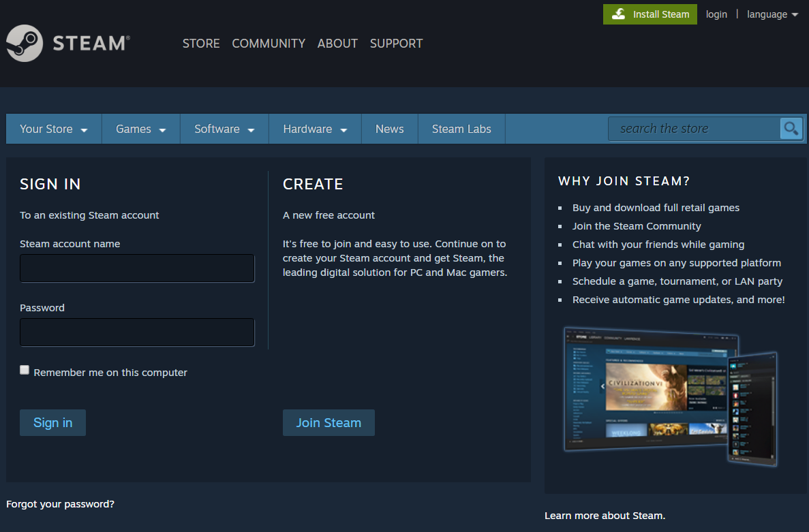
Task: Expand the Games dropdown
Action: point(141,129)
